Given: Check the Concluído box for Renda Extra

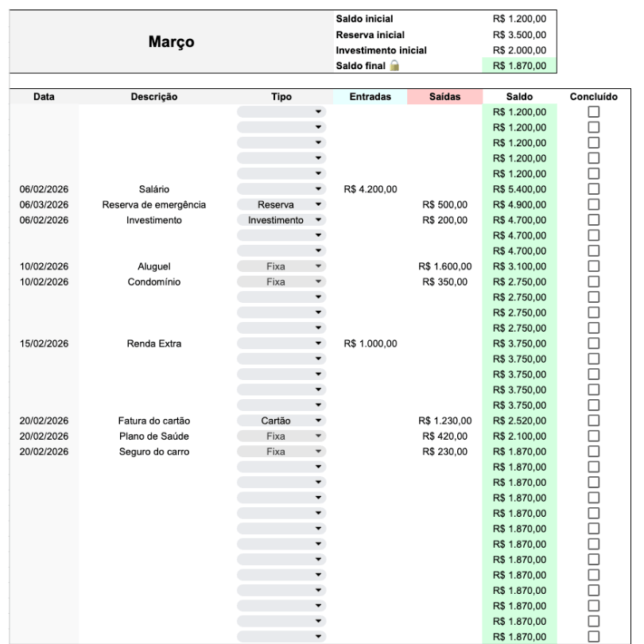Looking at the screenshot, I should (593, 343).
